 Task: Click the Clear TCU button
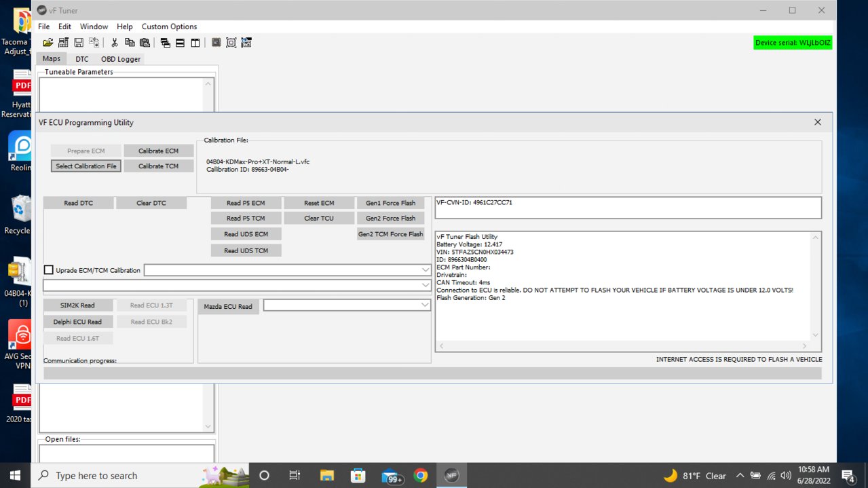pyautogui.click(x=319, y=219)
